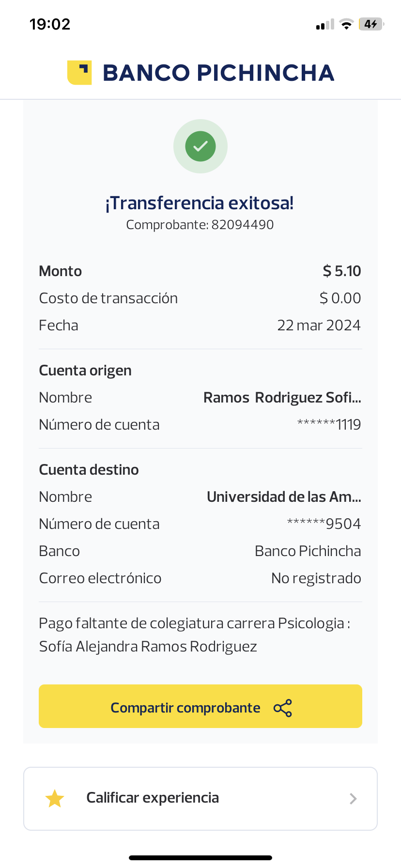Tap the yellow star icon
This screenshot has height=868, width=401.
click(55, 799)
